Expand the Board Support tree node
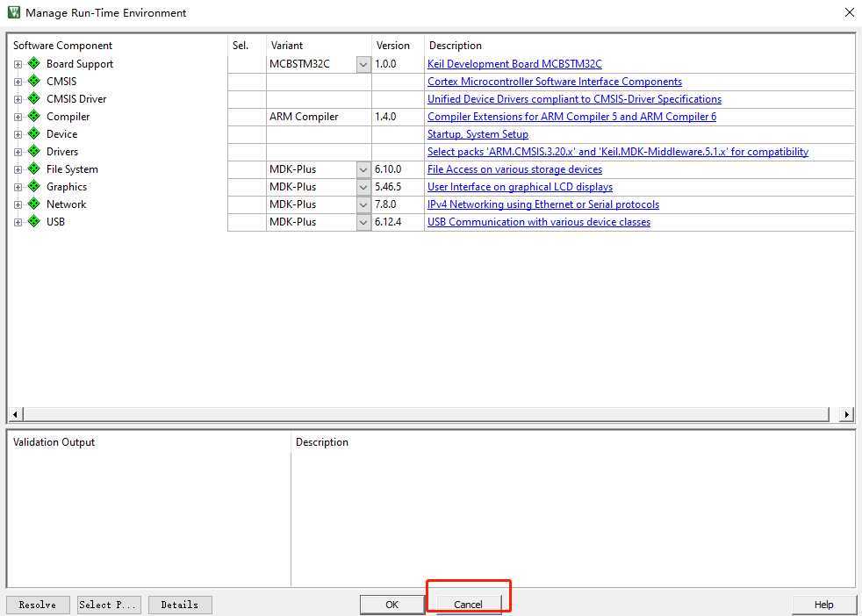Screen dimensions: 862x616 click(x=18, y=64)
